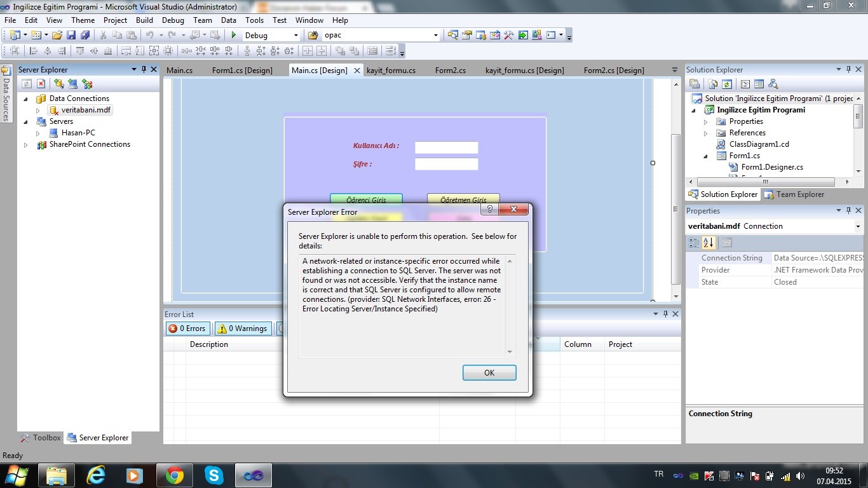Click View Class Diagram icon in Solution Explorer

point(773,84)
